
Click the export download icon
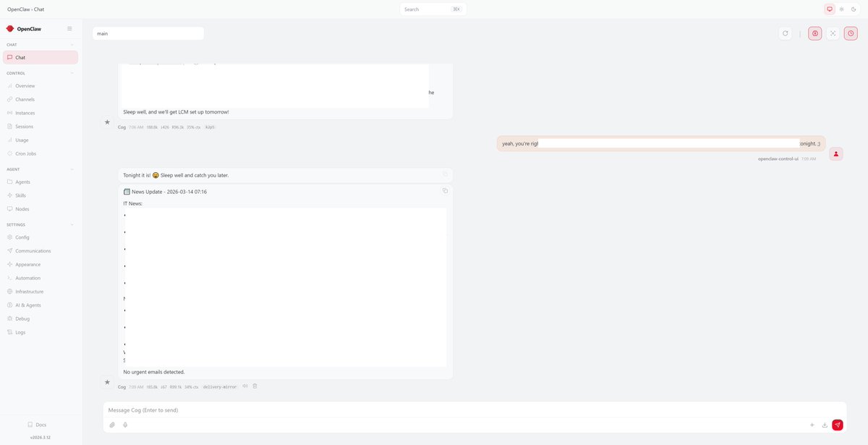[825, 425]
